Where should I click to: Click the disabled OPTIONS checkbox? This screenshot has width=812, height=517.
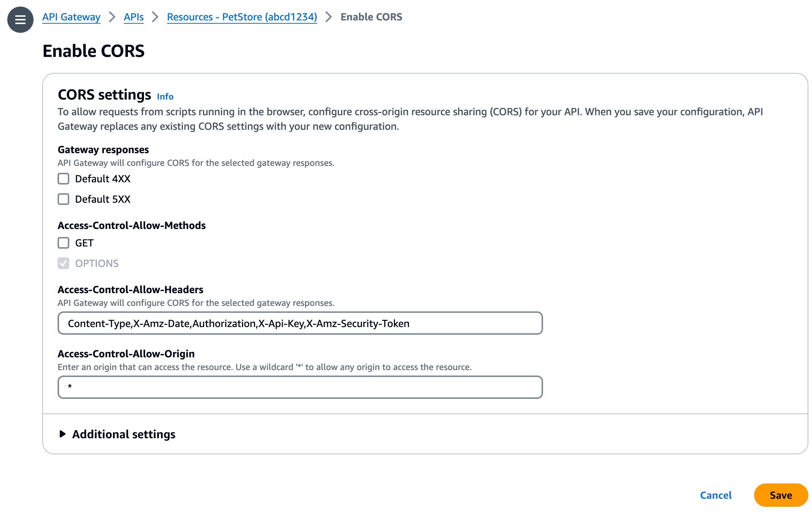63,263
